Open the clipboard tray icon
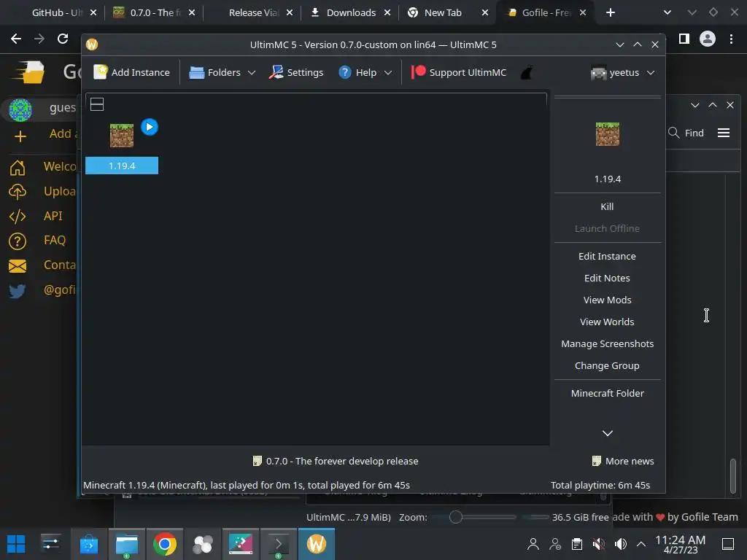The height and width of the screenshot is (560, 747). coord(576,544)
